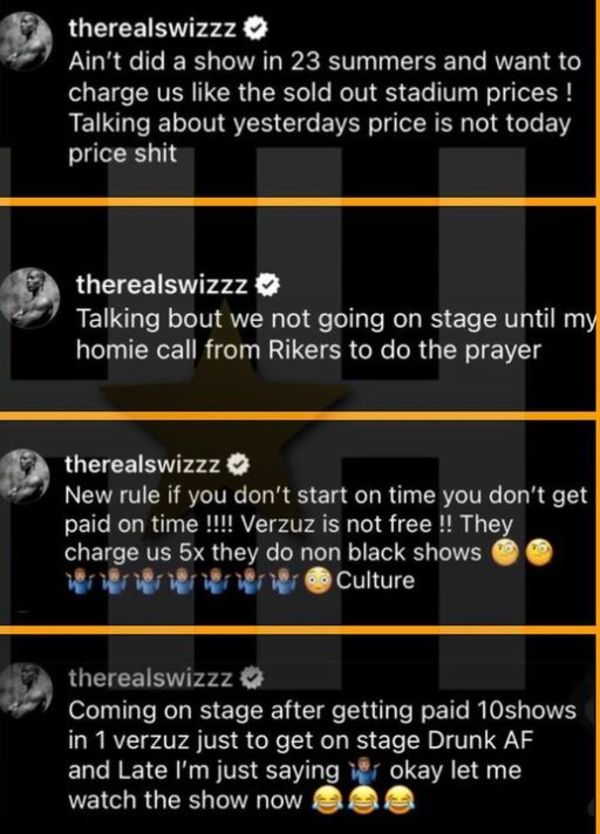Click verified badge next to Rikers comment username
This screenshot has width=600, height=834.
coord(268,286)
